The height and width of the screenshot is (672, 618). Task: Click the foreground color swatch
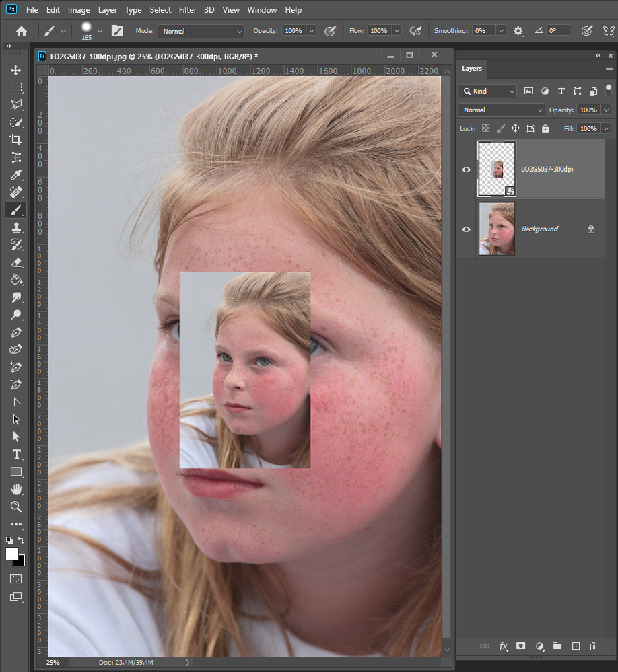point(11,554)
